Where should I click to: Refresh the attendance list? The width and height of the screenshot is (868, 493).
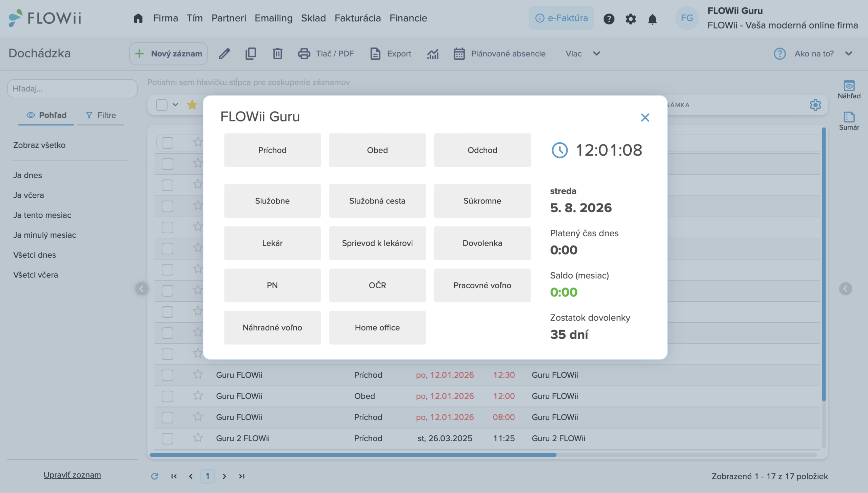pyautogui.click(x=154, y=476)
